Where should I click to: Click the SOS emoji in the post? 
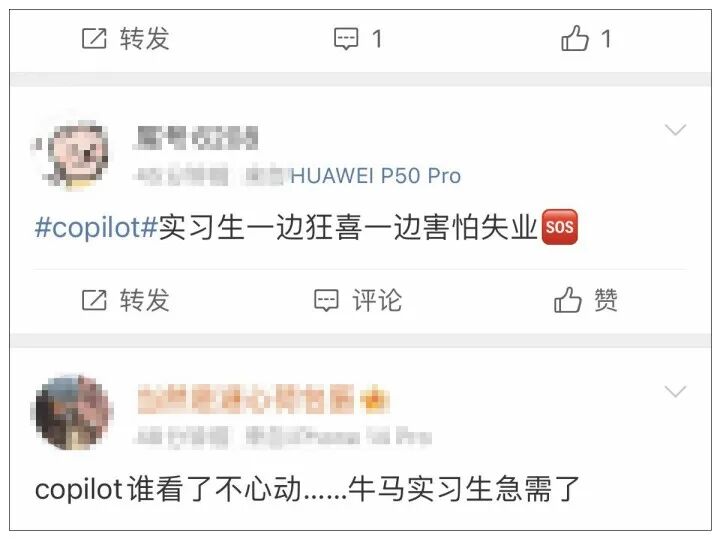560,227
